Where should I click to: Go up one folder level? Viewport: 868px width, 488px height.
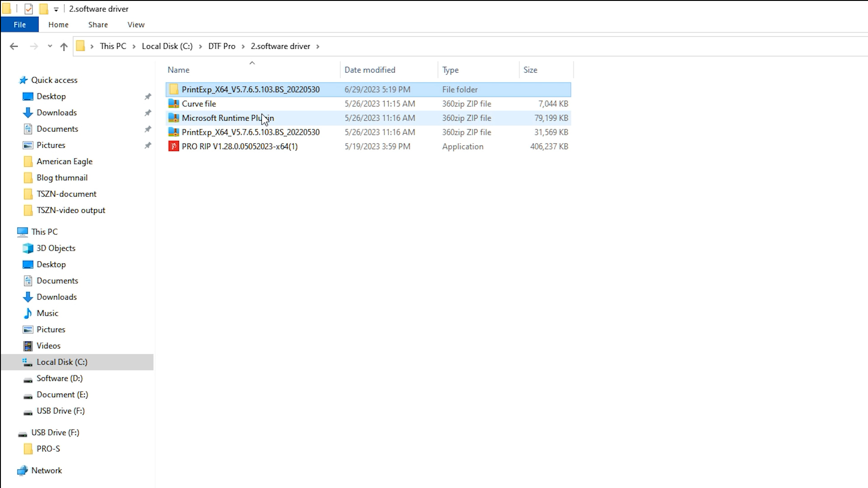pos(64,46)
